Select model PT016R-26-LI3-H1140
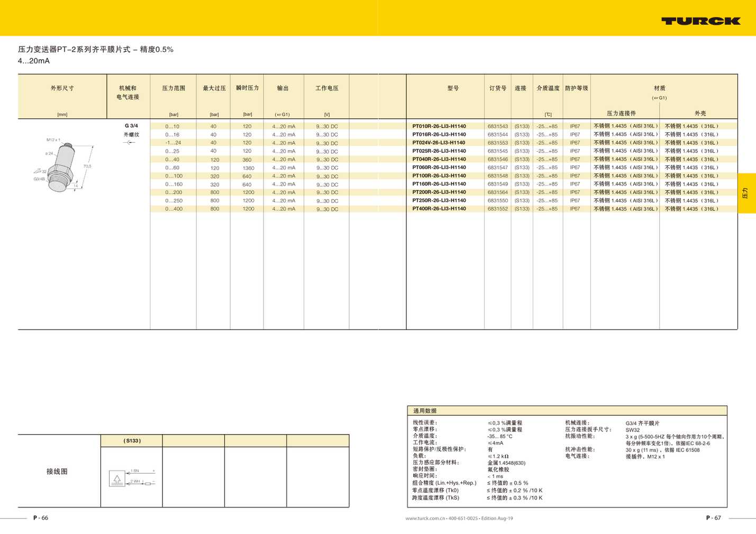The height and width of the screenshot is (534, 756). click(x=439, y=134)
